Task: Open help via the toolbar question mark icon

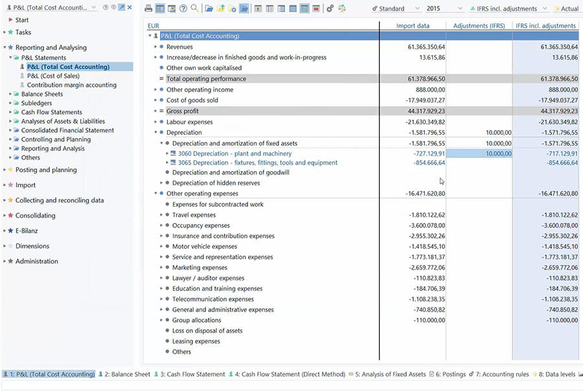Action: point(183,8)
